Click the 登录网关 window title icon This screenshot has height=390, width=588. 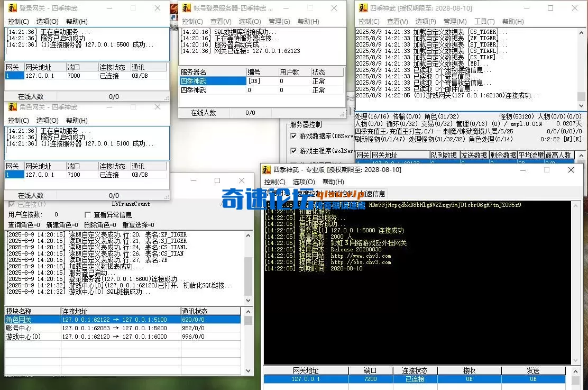click(12, 8)
